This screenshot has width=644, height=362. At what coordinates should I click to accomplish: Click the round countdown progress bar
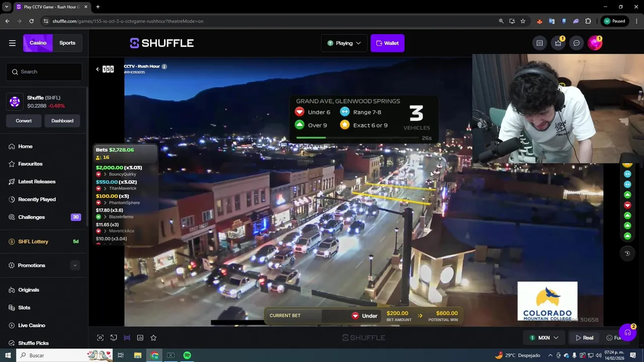point(357,138)
